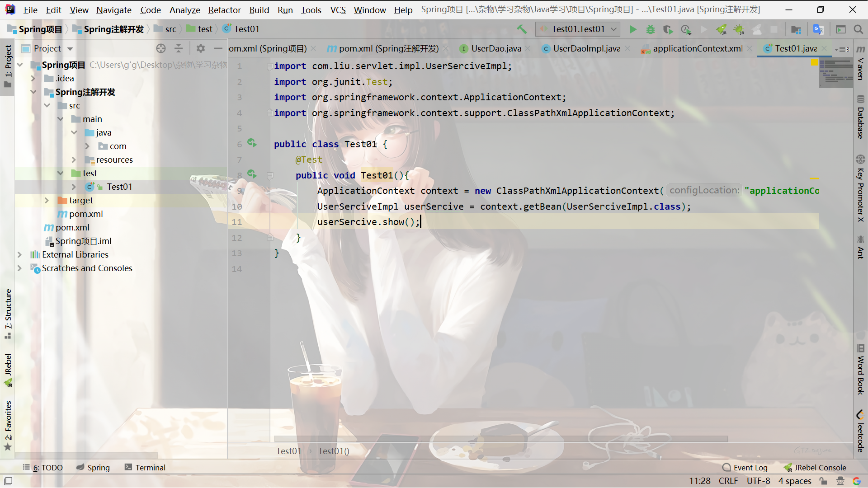The width and height of the screenshot is (868, 488).
Task: Click the Run Anything toolbar icon
Action: tap(841, 29)
